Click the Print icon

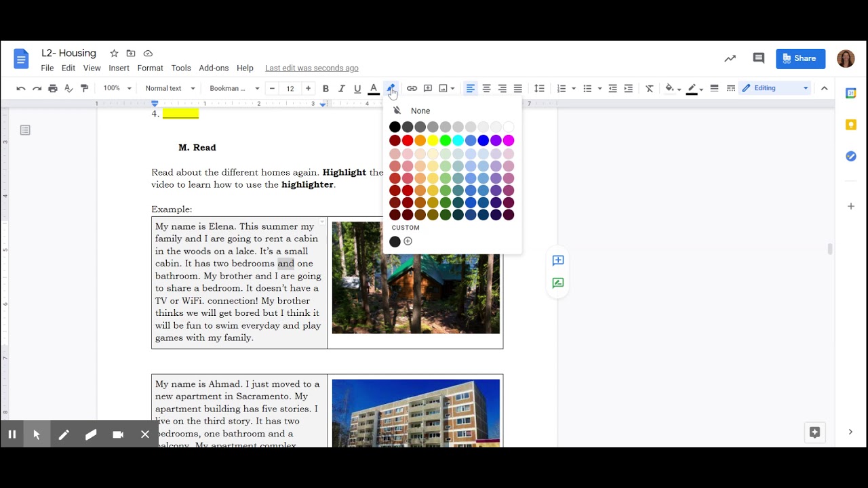pyautogui.click(x=53, y=88)
